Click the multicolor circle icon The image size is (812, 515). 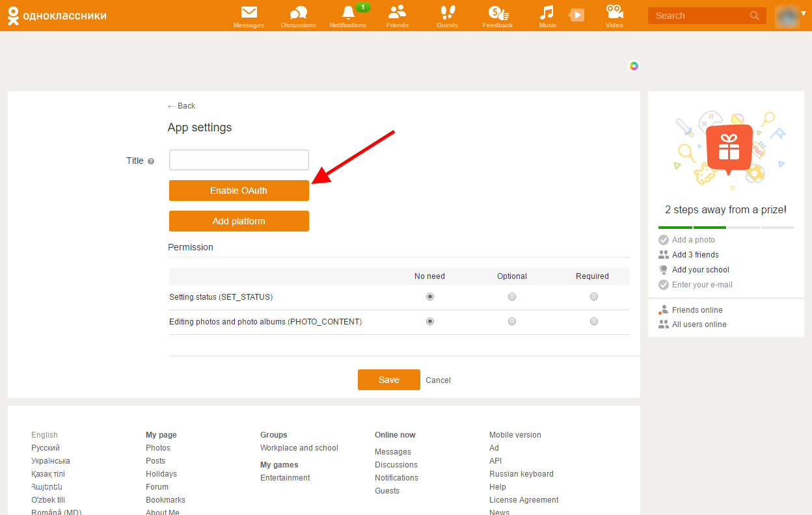click(x=634, y=66)
